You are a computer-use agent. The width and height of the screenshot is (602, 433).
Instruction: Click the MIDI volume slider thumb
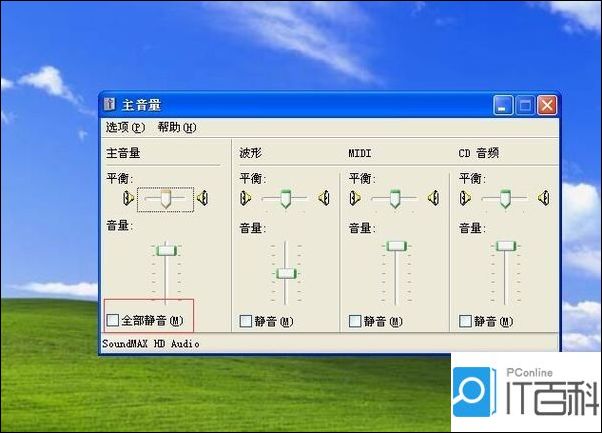pos(396,246)
